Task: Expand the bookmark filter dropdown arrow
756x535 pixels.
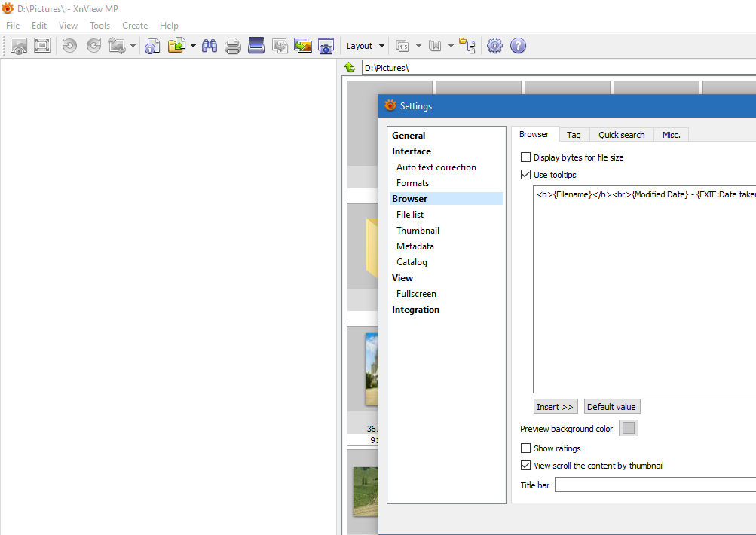Action: click(x=451, y=46)
